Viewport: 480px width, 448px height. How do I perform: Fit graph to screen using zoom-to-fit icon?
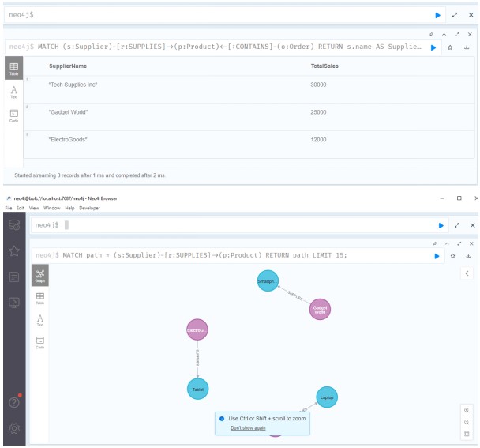coord(467,435)
